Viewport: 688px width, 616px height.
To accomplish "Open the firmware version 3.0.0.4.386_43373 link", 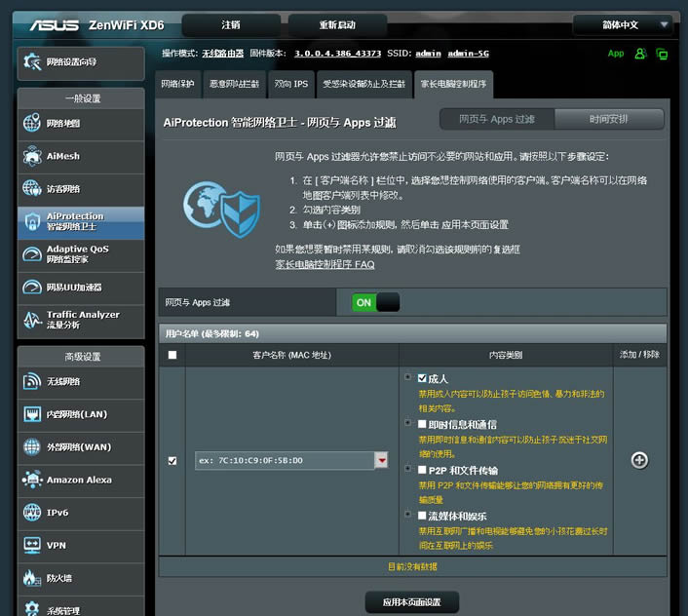I will [337, 54].
